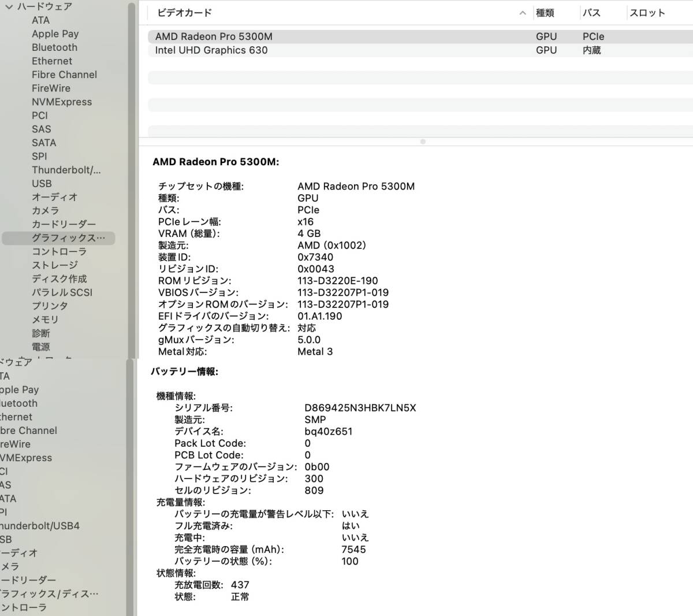Image resolution: width=693 pixels, height=616 pixels.
Task: Click the VRAM value 4 GB
Action: point(309,233)
